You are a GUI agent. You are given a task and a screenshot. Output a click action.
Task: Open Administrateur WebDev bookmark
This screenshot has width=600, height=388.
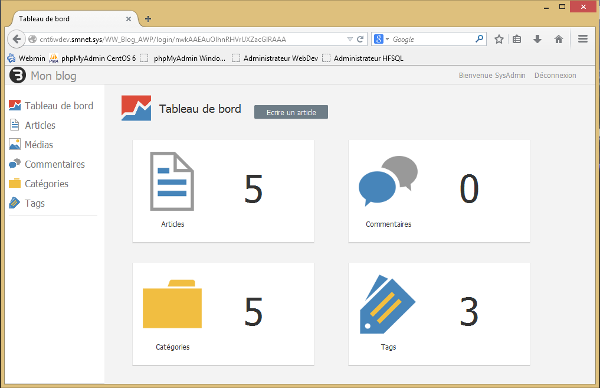pos(275,58)
